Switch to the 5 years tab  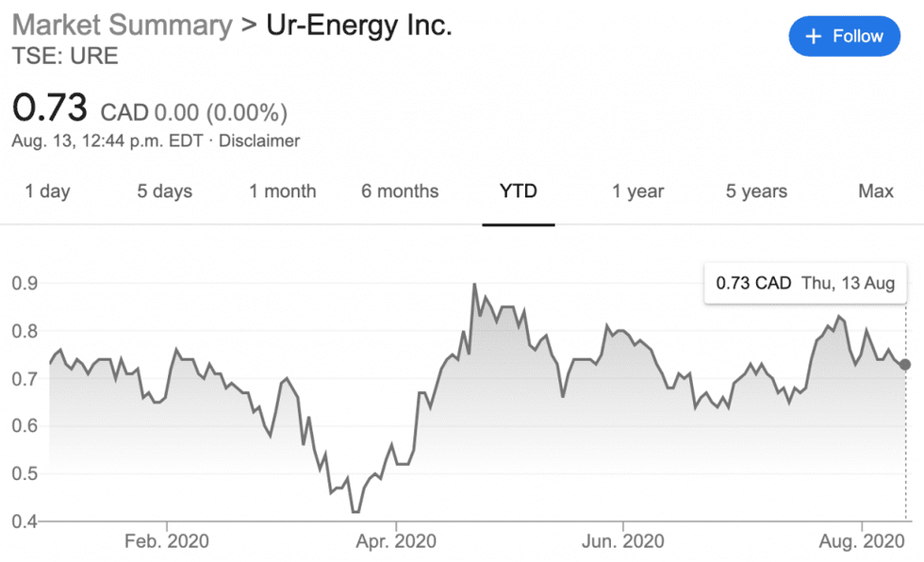pos(756,191)
